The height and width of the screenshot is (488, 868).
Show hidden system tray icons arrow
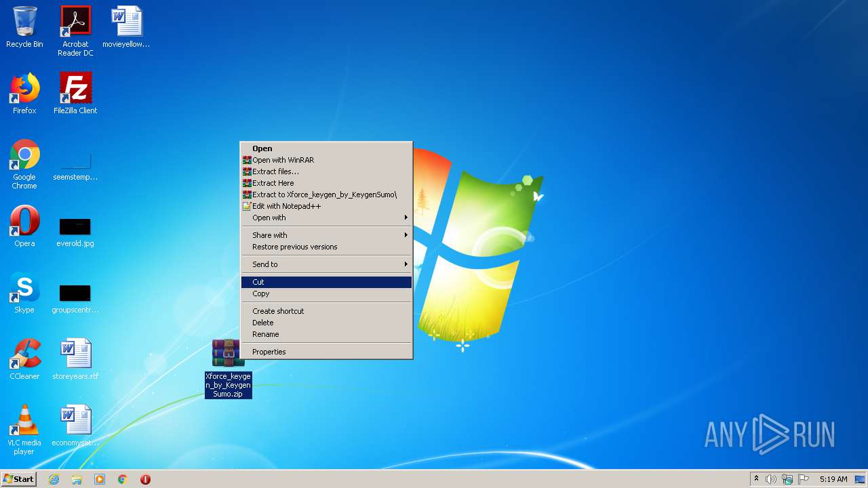tap(756, 479)
